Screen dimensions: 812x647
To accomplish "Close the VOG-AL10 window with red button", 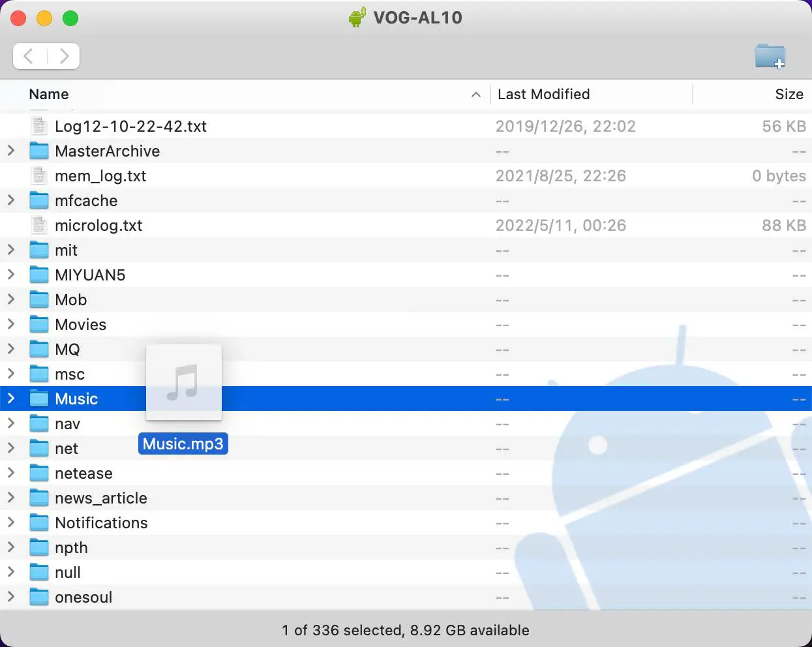I will point(18,18).
